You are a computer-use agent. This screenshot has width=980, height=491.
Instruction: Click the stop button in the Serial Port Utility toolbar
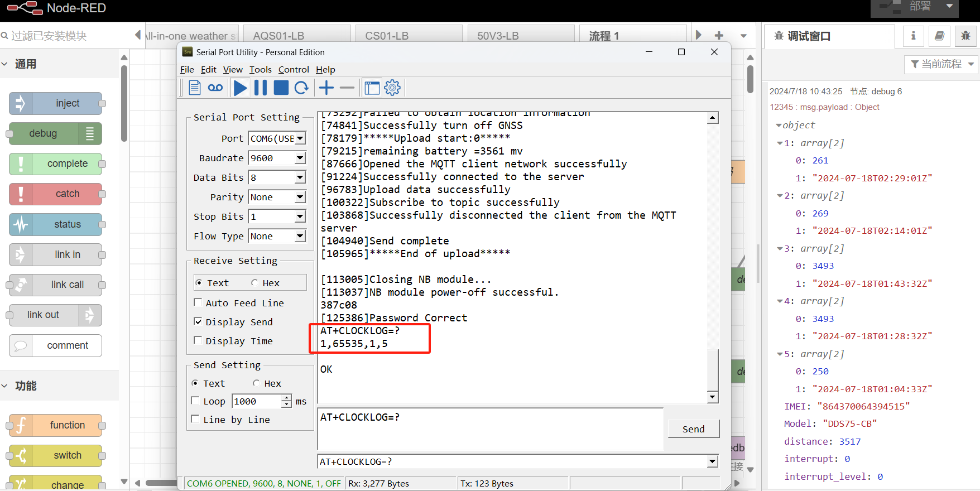click(281, 88)
